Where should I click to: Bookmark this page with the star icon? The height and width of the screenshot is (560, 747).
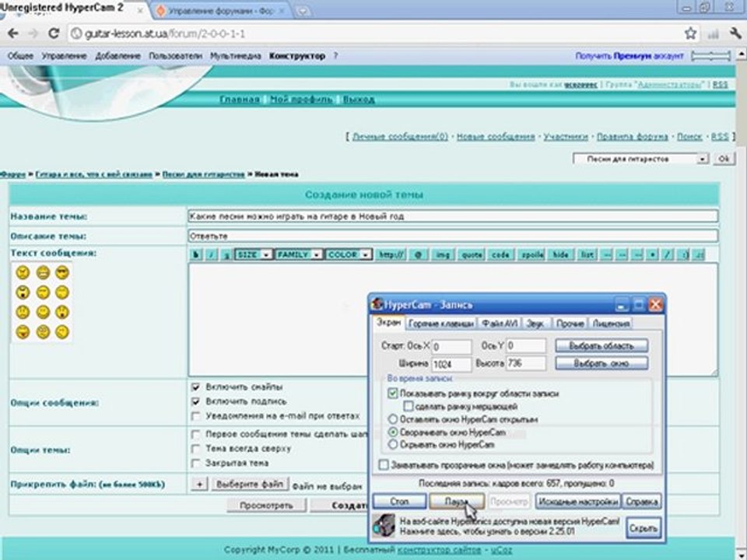(690, 33)
